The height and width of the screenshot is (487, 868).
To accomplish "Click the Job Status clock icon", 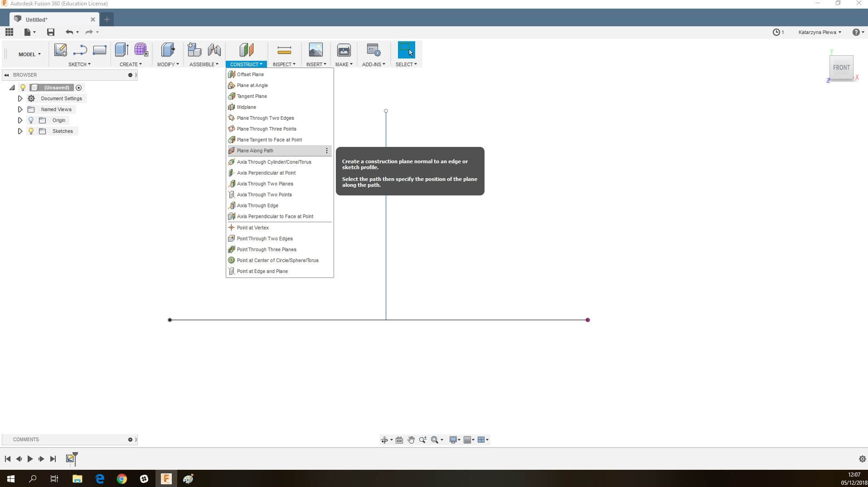I will point(776,32).
